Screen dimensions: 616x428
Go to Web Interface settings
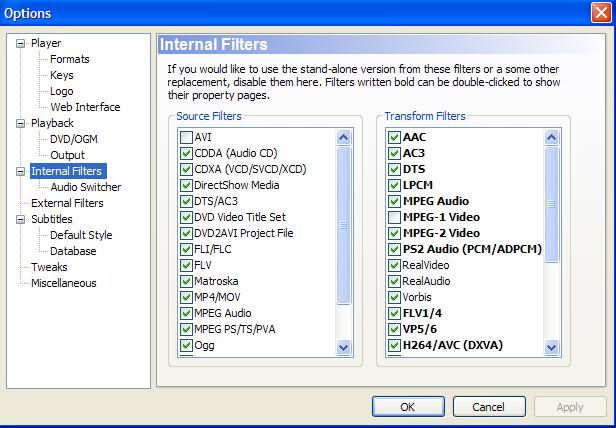click(x=85, y=107)
